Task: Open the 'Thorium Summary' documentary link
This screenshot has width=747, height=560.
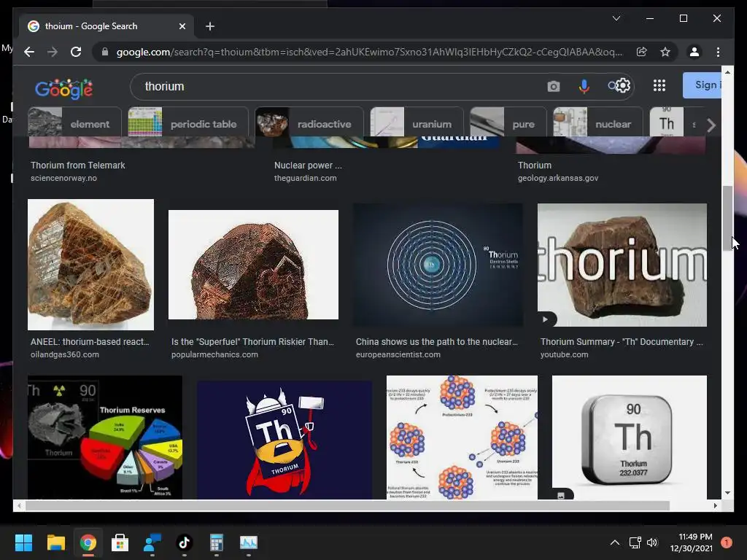Action: 622,341
